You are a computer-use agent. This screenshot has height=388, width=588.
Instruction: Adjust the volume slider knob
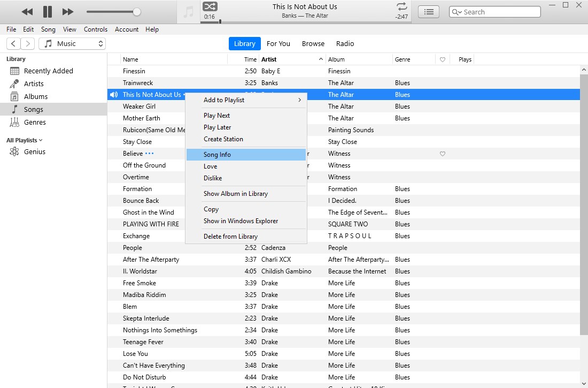(137, 12)
